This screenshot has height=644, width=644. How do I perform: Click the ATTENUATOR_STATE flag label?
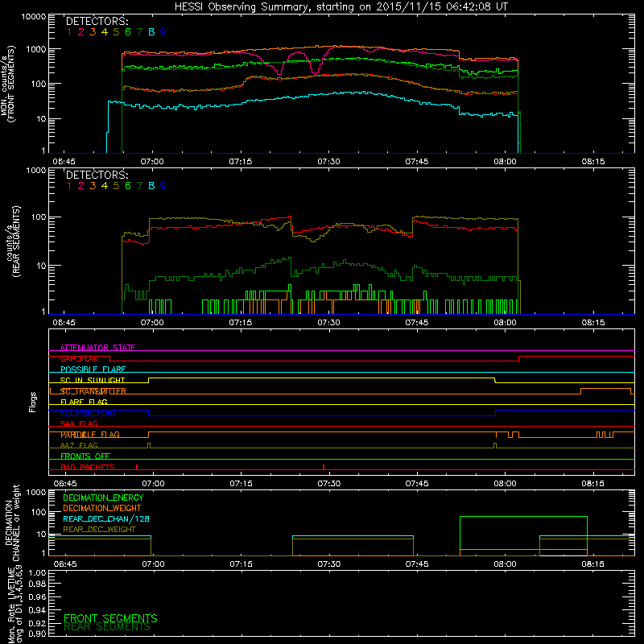coord(97,348)
